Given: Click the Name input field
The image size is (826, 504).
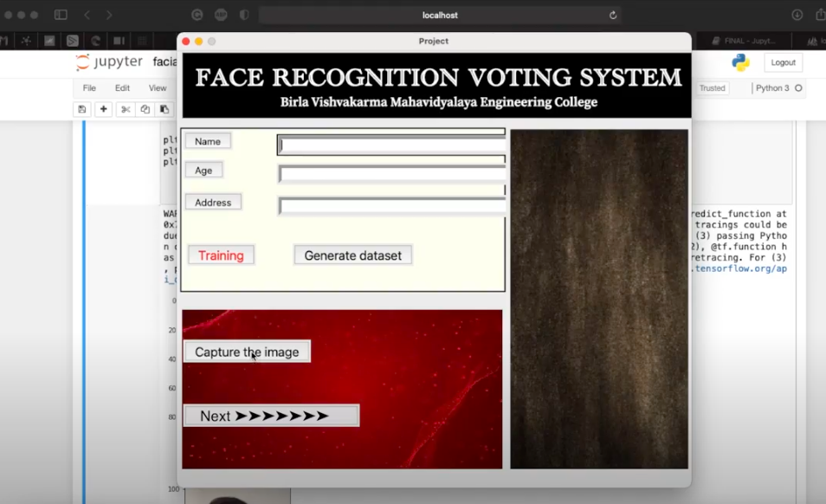Looking at the screenshot, I should (x=391, y=145).
